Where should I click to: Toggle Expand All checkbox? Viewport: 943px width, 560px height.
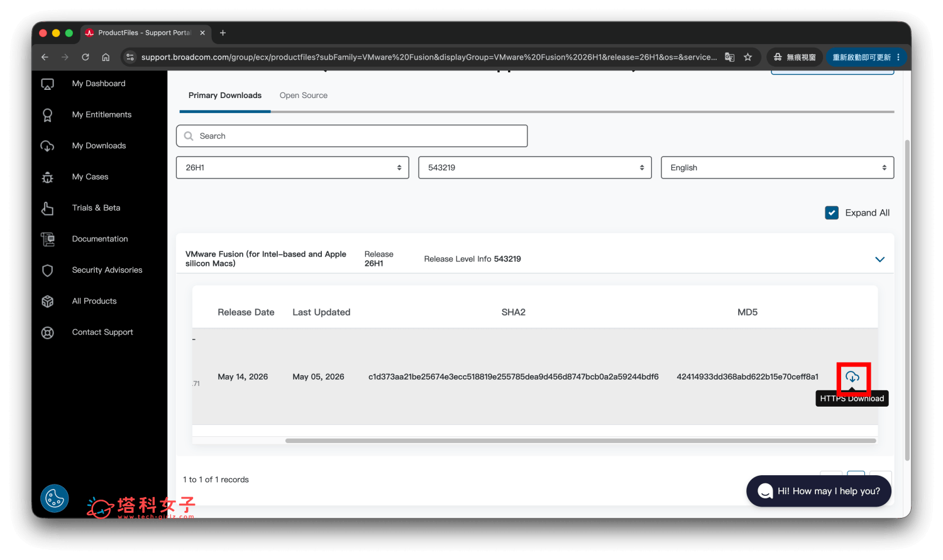832,213
